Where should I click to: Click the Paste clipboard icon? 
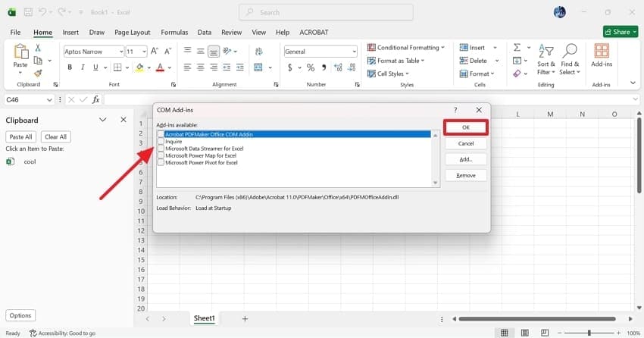pyautogui.click(x=20, y=52)
